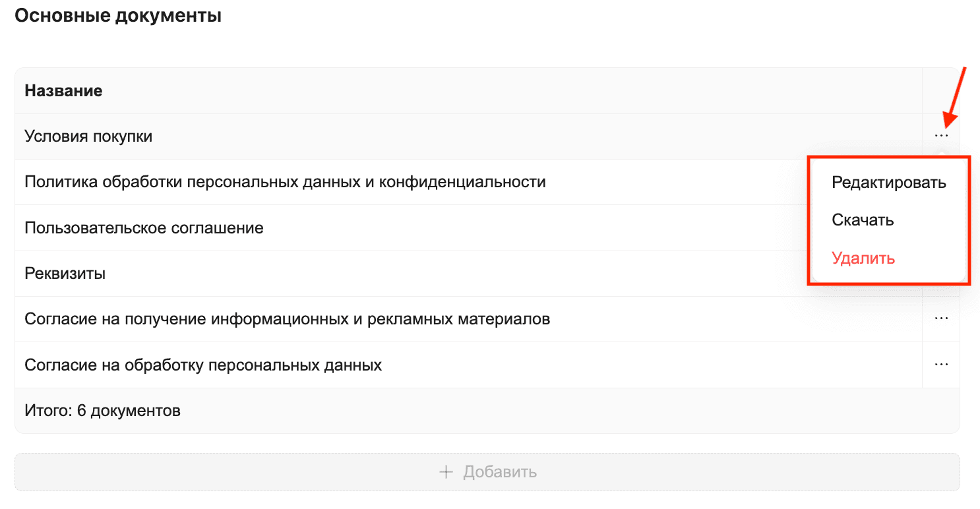Open three-dot menu for Условия покупки
The width and height of the screenshot is (980, 509).
tap(941, 136)
